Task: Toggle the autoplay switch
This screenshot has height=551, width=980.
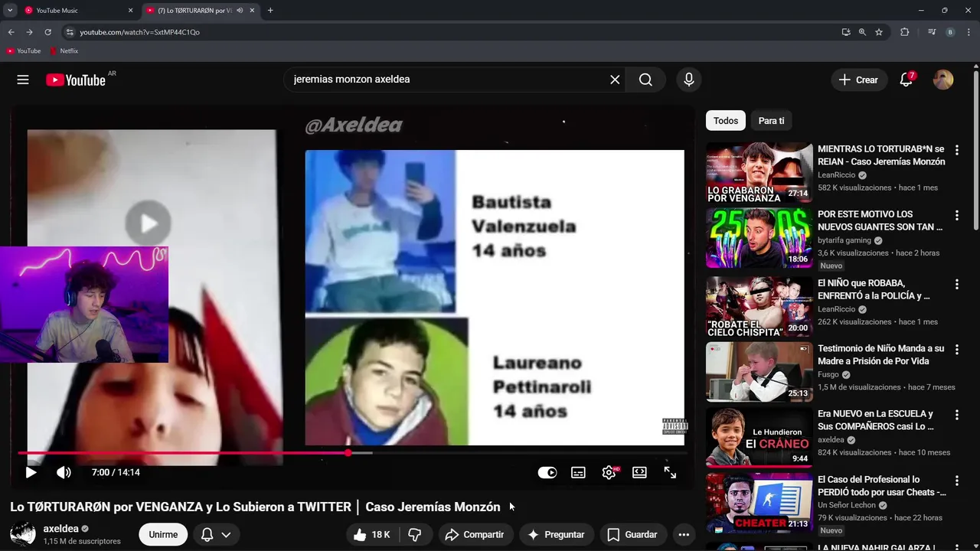Action: point(547,472)
